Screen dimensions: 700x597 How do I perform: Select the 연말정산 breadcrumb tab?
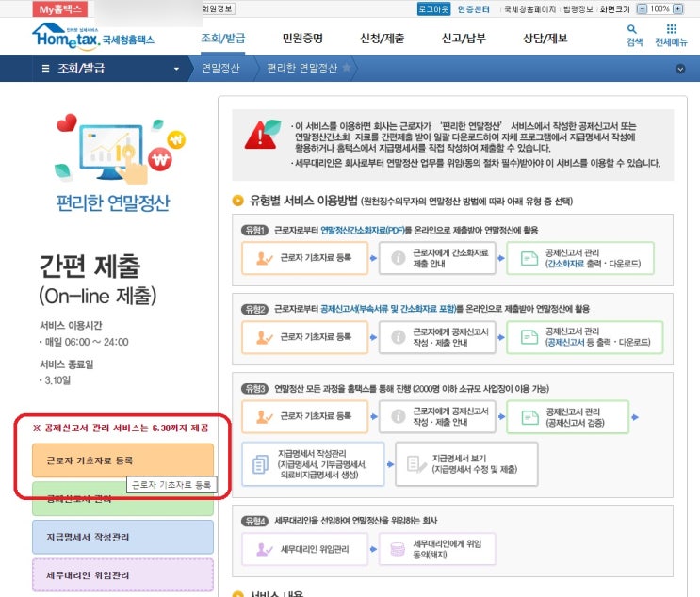click(220, 68)
